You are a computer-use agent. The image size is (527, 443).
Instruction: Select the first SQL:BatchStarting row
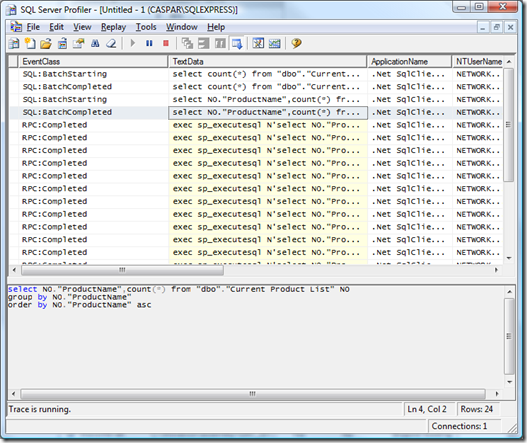[x=255, y=74]
